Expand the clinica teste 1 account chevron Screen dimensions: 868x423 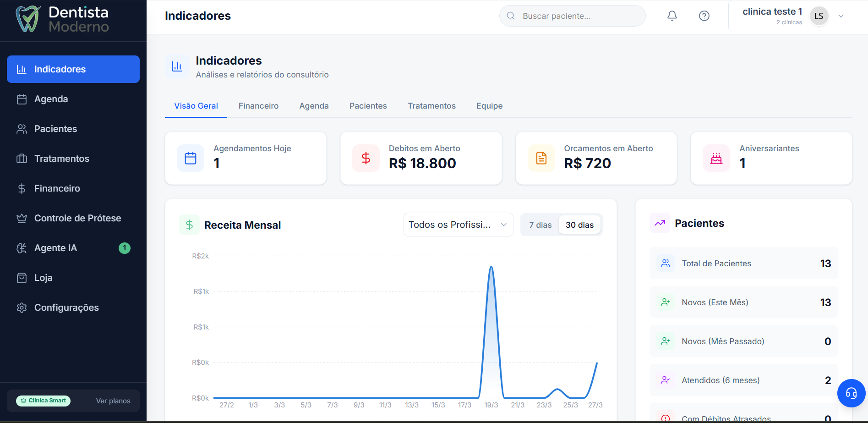pyautogui.click(x=841, y=16)
